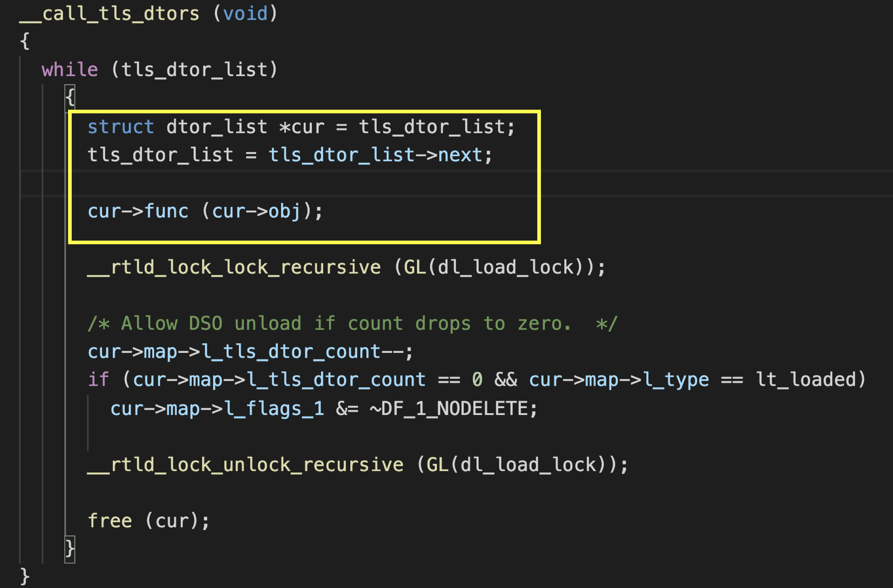The width and height of the screenshot is (893, 588).
Task: Click the __rtld_lock_unlock_recursive call
Action: point(245,465)
